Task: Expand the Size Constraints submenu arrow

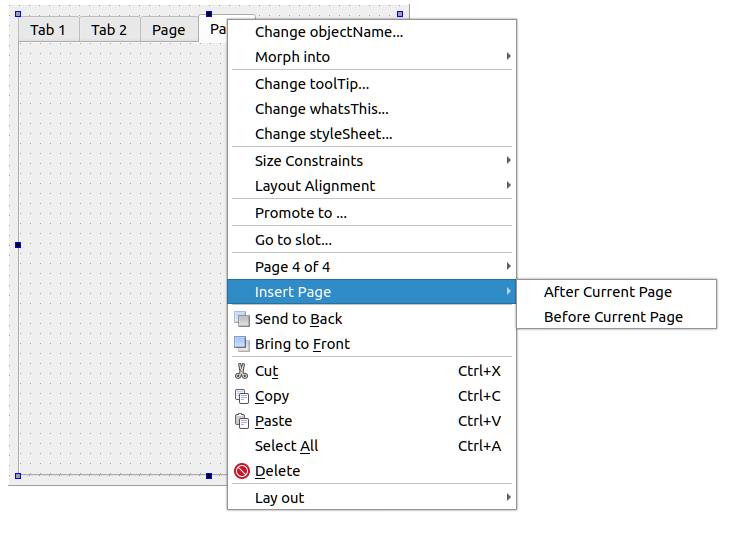Action: [508, 160]
